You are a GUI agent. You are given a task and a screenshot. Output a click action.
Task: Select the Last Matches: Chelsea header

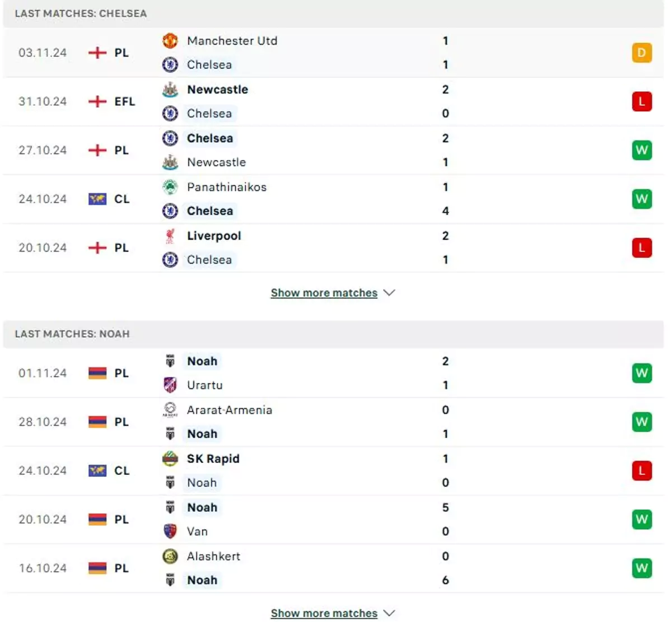(x=333, y=13)
